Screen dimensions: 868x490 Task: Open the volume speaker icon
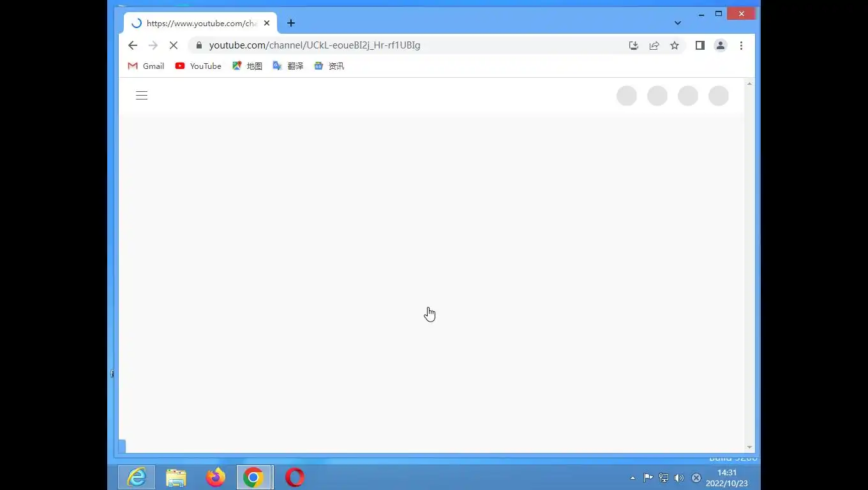[679, 478]
